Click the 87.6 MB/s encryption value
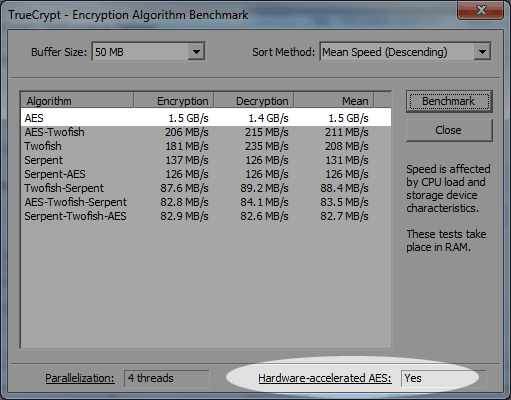The width and height of the screenshot is (511, 400). pyautogui.click(x=184, y=188)
